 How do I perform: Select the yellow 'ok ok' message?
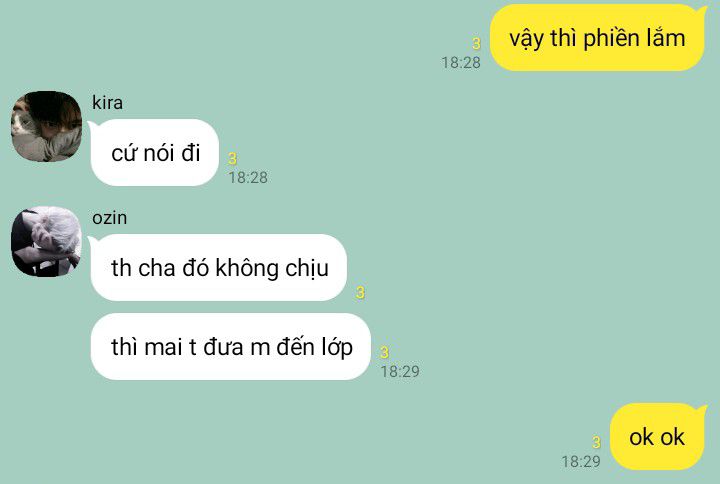(657, 437)
